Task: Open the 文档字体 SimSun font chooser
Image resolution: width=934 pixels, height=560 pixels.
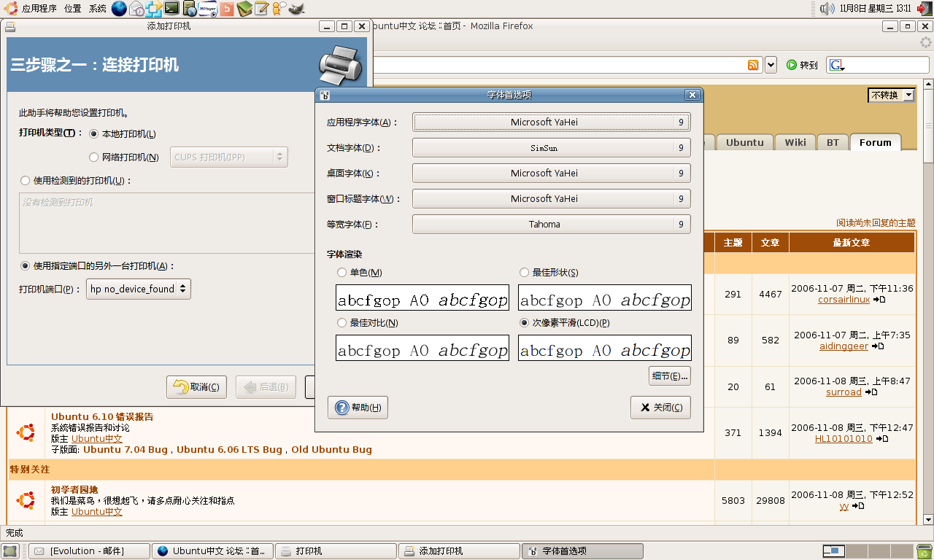Action: (551, 148)
